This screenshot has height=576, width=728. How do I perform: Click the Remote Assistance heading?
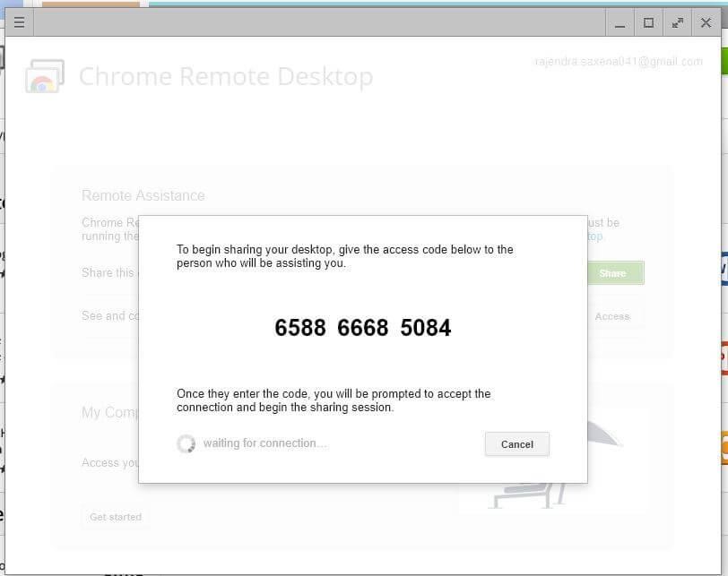(x=143, y=195)
